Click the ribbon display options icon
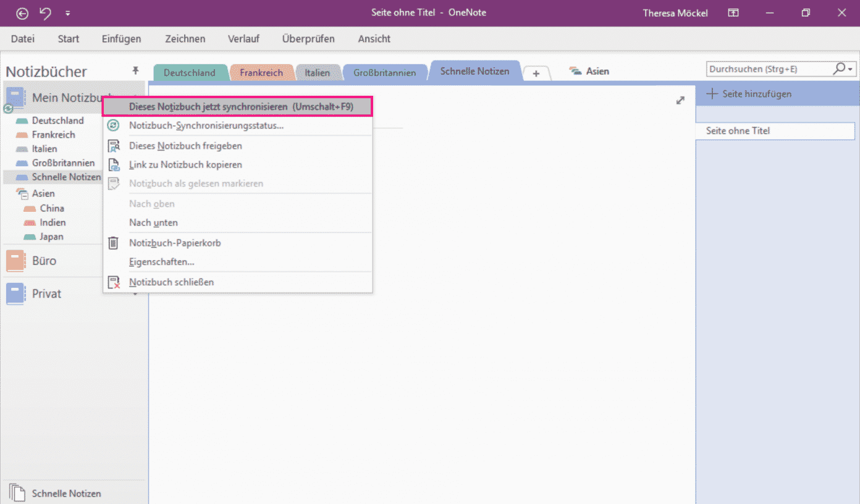860x504 pixels. tap(733, 12)
